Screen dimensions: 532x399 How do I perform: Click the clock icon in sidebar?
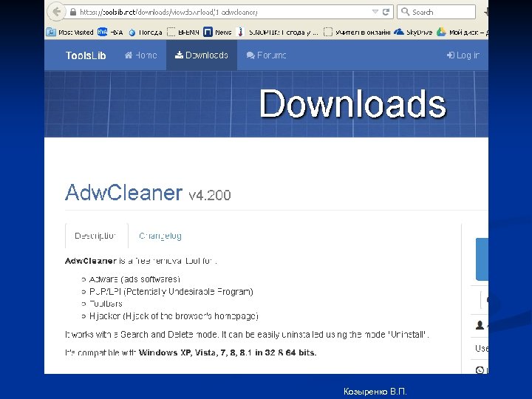(x=480, y=370)
